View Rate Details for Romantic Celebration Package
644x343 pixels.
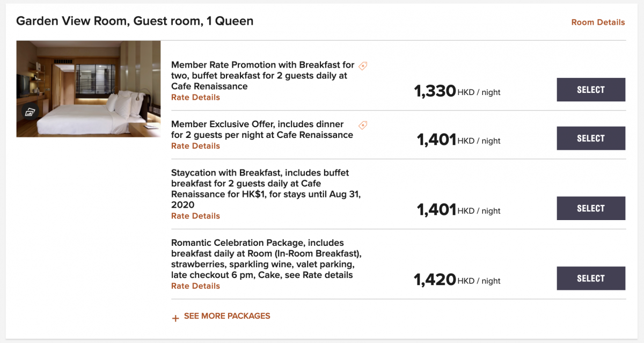[x=195, y=286]
